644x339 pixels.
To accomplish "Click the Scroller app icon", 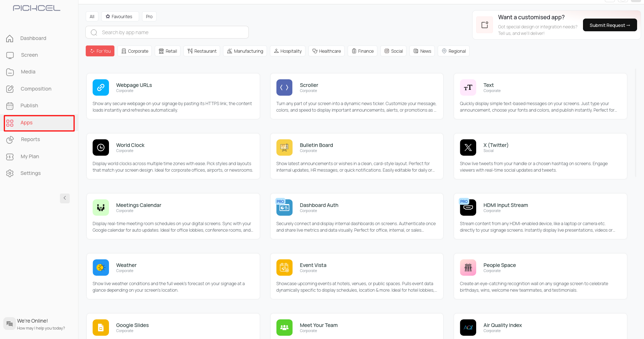I will pyautogui.click(x=284, y=88).
